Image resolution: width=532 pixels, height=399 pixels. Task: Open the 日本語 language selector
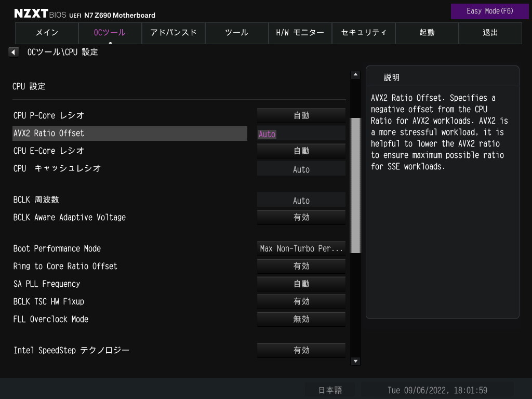[x=330, y=390]
